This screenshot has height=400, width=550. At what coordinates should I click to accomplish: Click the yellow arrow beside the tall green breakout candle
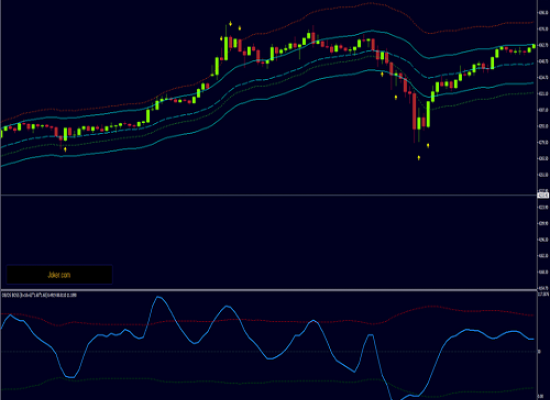click(221, 39)
